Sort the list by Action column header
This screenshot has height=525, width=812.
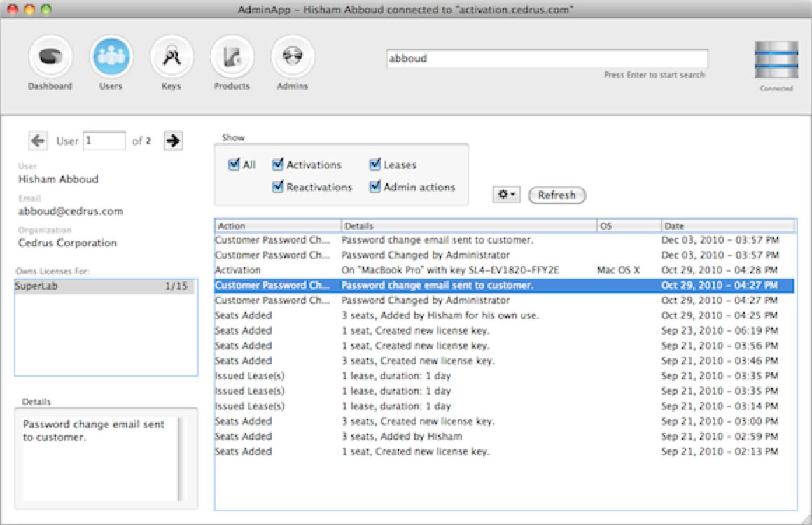(277, 226)
